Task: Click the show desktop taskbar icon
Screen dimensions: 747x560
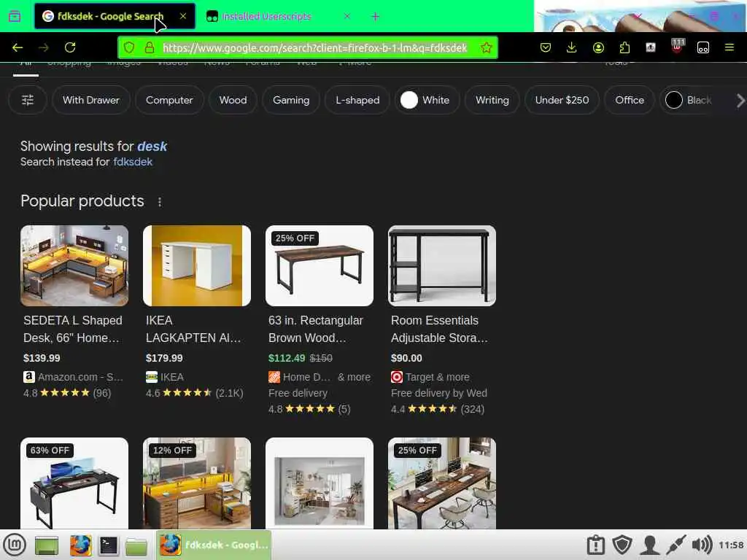Action: click(47, 545)
